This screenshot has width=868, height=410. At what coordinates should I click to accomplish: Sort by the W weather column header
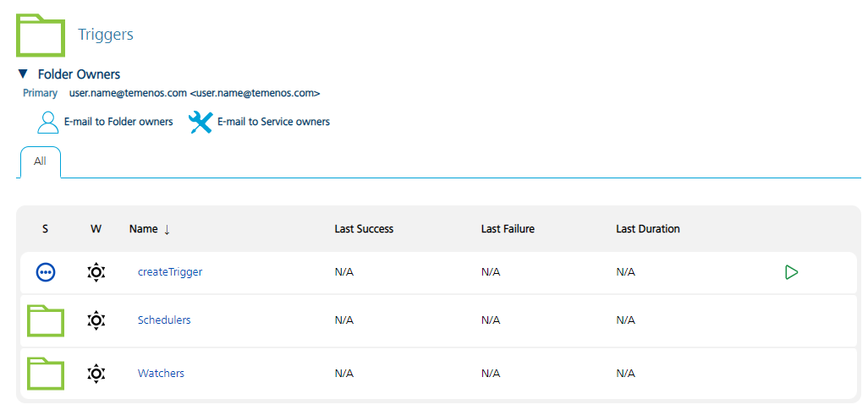[96, 229]
